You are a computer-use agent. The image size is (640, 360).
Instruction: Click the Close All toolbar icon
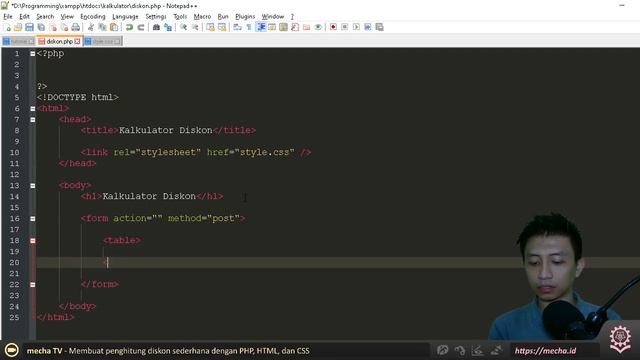point(64,27)
